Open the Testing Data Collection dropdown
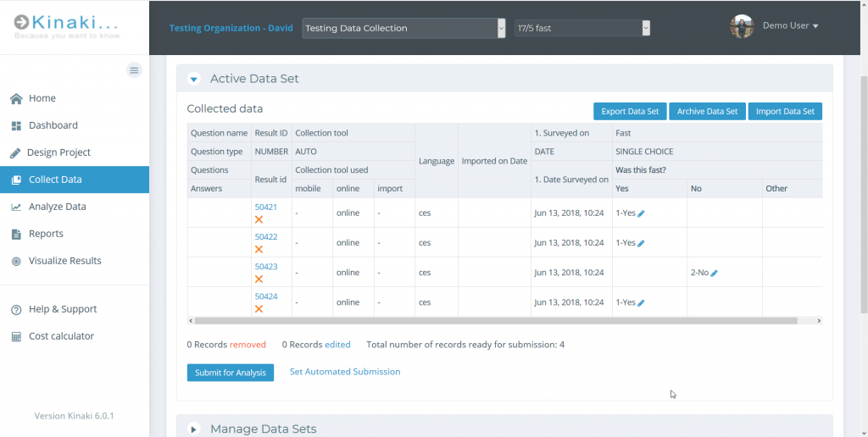The width and height of the screenshot is (868, 437). coord(403,28)
